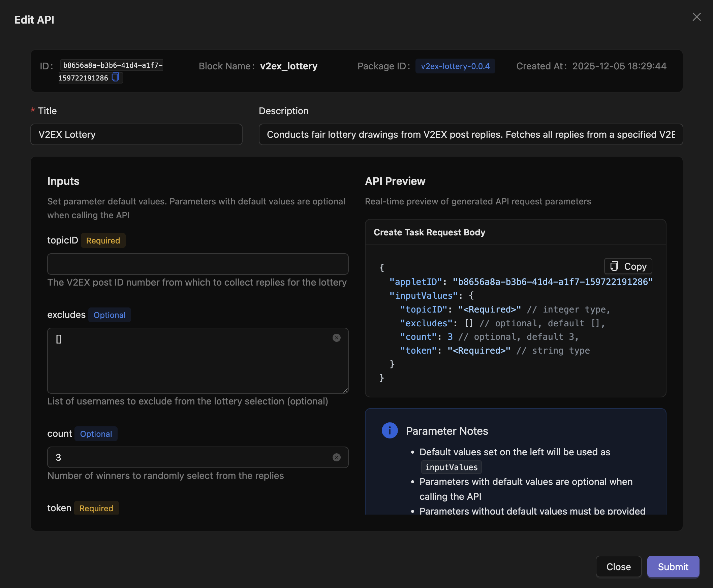Screen dimensions: 713x588
Task: Click the resize handle of the excludes textarea
Action: pos(345,390)
